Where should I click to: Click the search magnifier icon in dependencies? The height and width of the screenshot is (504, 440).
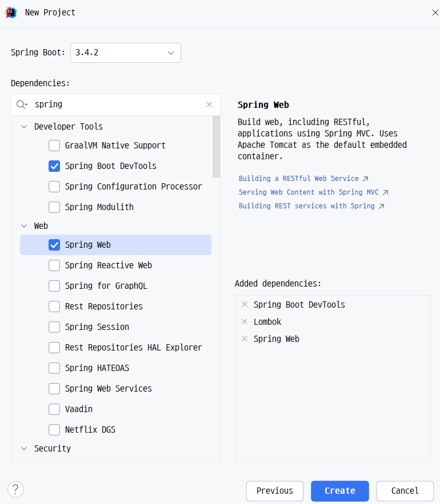(x=22, y=104)
